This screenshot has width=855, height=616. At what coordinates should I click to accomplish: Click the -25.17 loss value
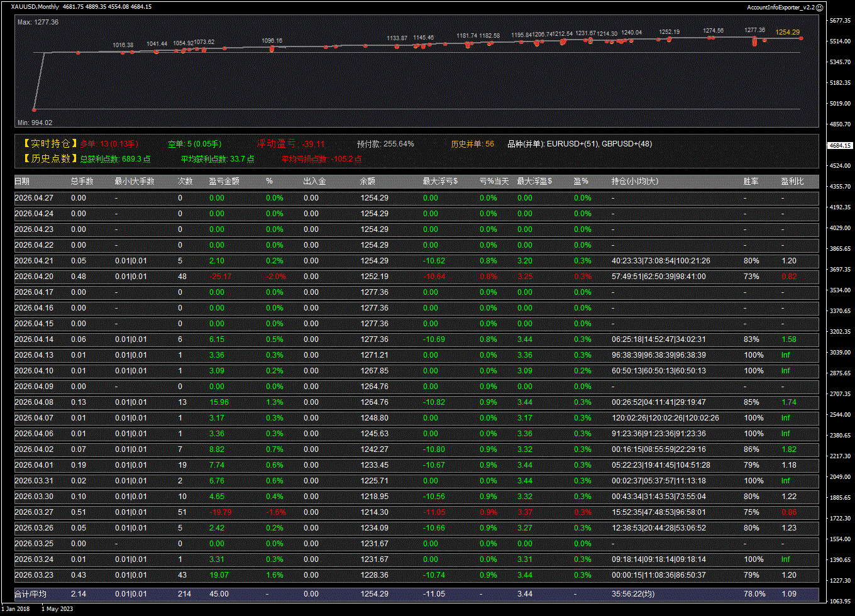click(220, 277)
